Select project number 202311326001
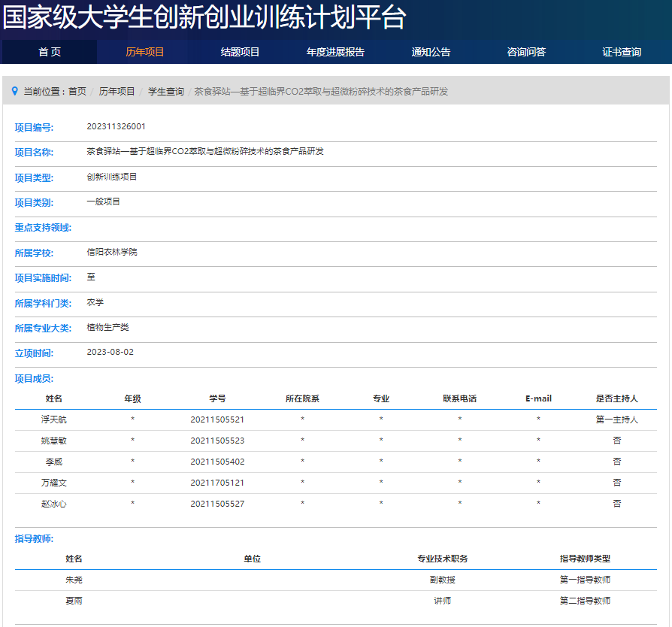Image resolution: width=672 pixels, height=627 pixels. 116,126
